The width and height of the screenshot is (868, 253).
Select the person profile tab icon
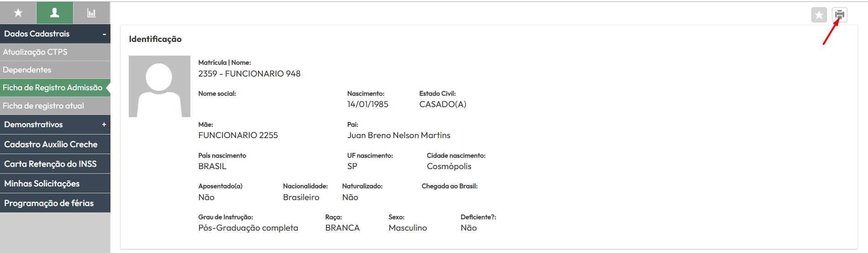(55, 13)
